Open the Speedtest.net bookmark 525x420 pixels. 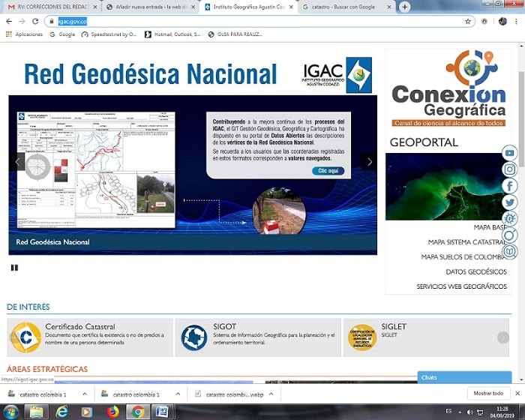[109, 34]
